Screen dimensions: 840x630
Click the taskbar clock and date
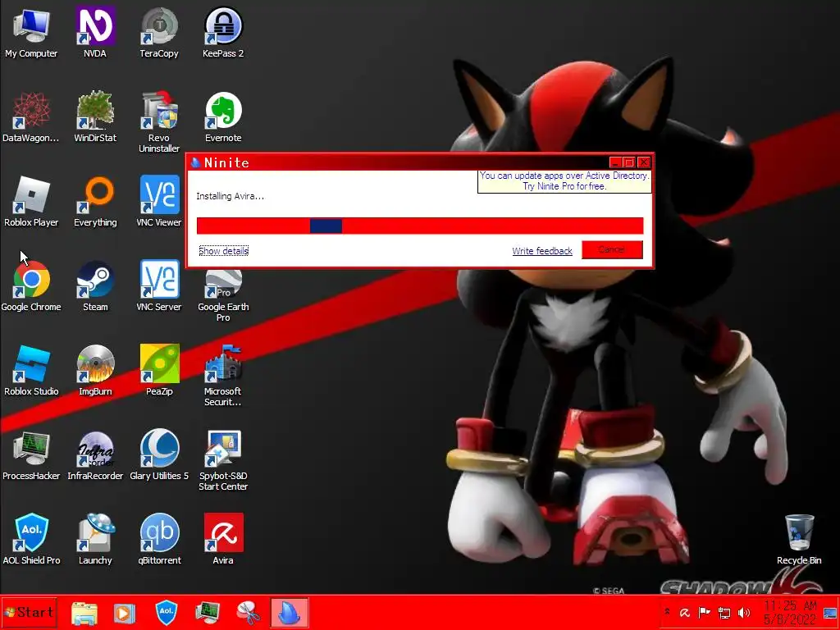[x=790, y=612]
